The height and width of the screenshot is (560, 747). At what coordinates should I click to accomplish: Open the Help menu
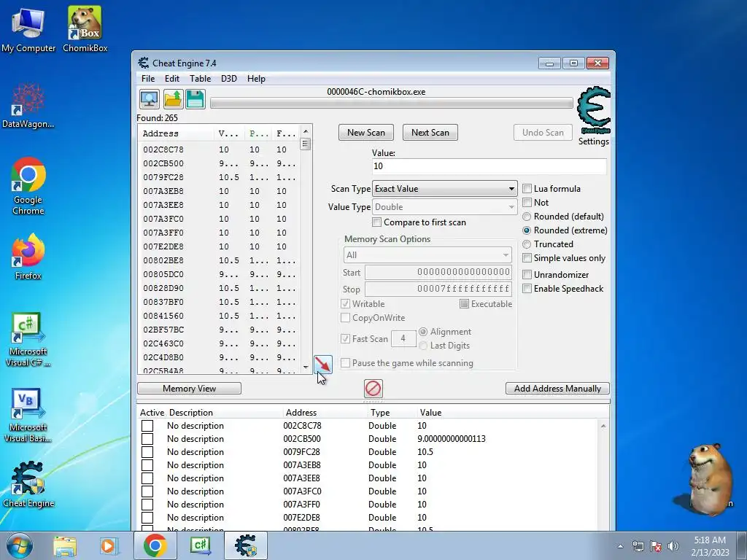tap(256, 79)
